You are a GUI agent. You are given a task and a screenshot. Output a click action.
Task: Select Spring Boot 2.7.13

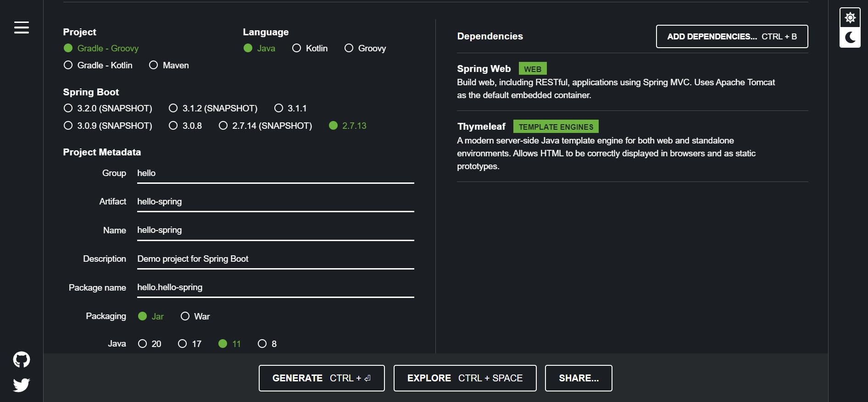[348, 126]
